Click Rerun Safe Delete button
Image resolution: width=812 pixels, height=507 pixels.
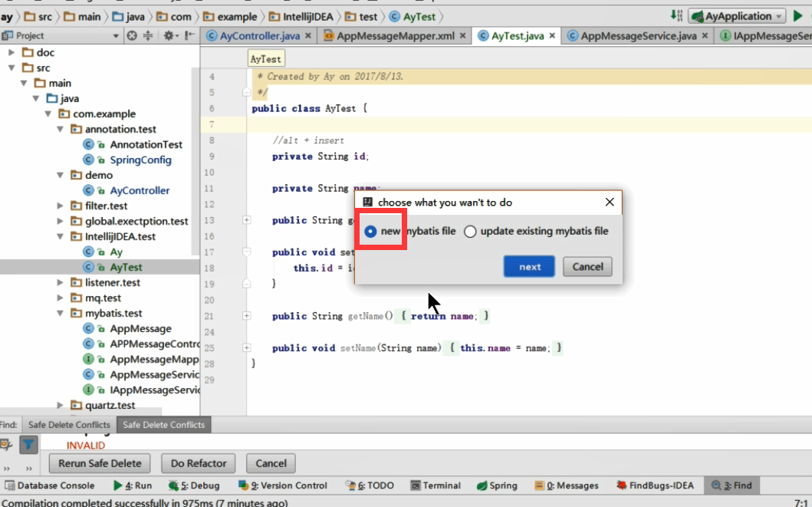point(100,463)
